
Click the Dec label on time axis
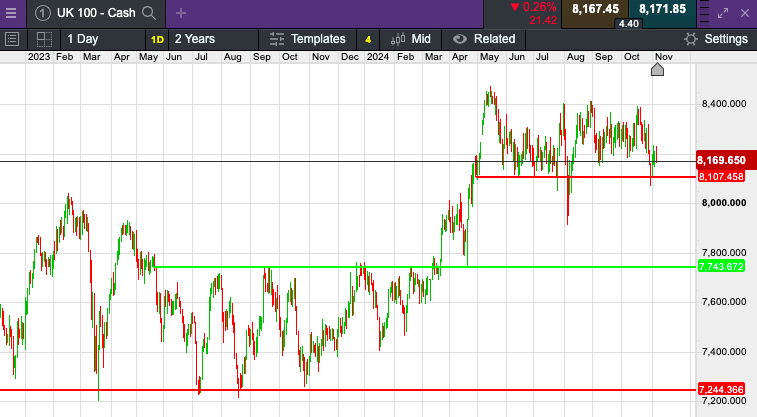(x=350, y=57)
